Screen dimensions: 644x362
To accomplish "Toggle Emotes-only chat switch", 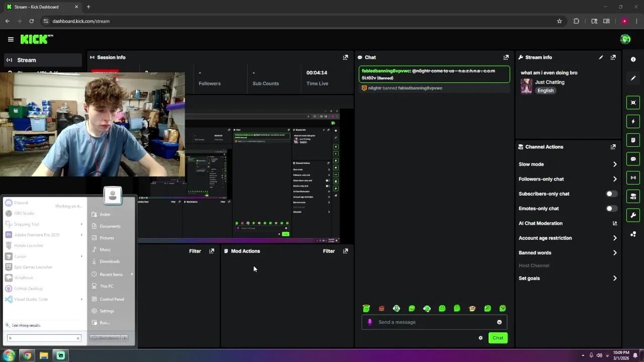I will [611, 208].
